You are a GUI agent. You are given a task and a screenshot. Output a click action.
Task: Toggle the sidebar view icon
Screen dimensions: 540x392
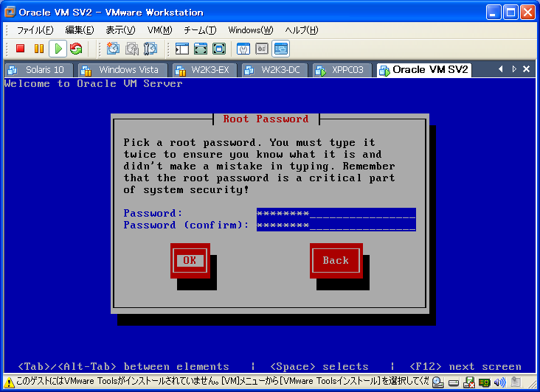181,49
